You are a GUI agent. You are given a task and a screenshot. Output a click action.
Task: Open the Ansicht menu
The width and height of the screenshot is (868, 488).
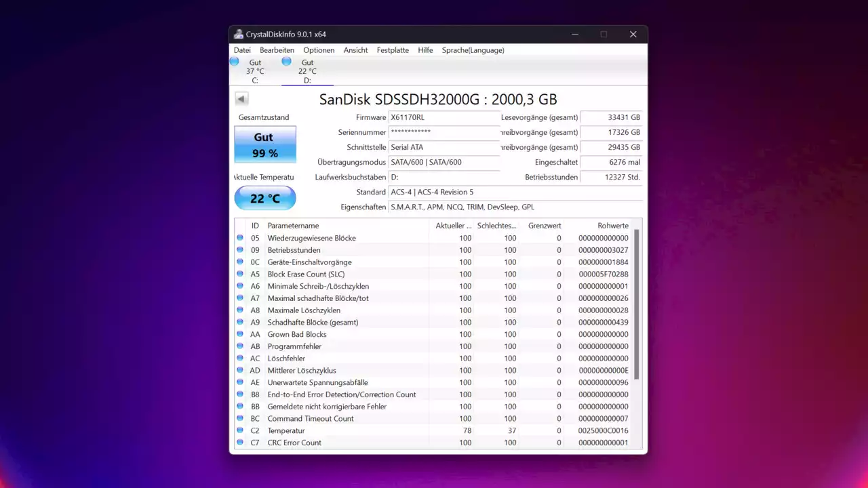pos(355,50)
